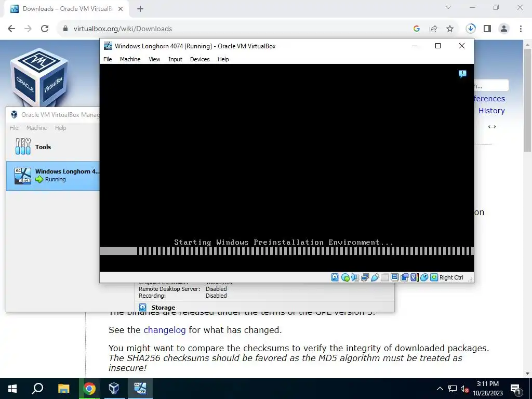Click the URL address bar
The image size is (532, 399).
(234, 29)
